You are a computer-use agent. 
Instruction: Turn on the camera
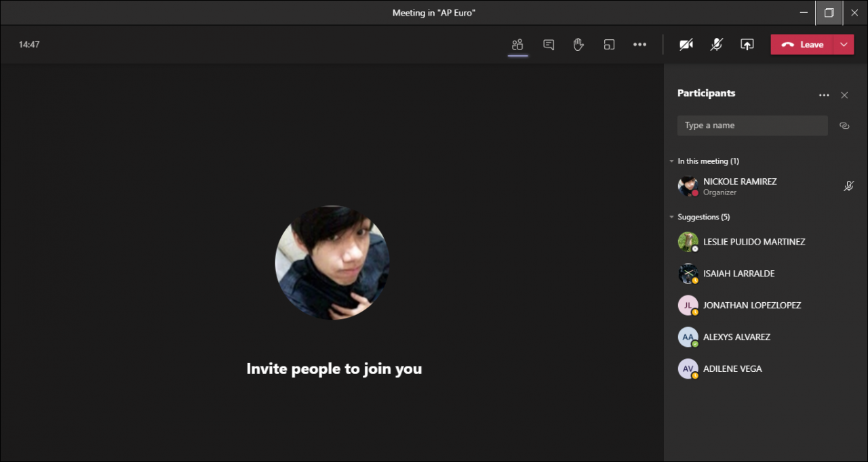[686, 45]
